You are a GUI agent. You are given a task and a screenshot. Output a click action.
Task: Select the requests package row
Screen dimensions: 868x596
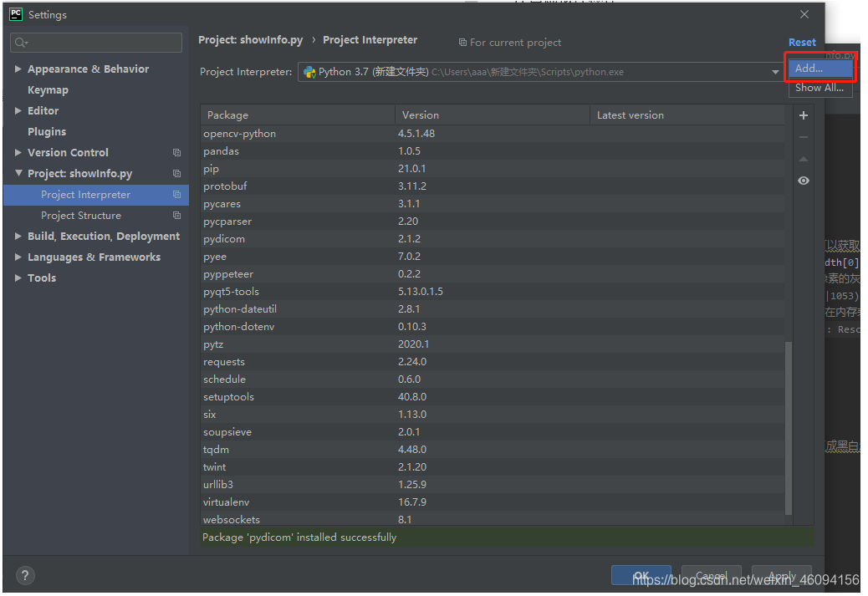click(x=493, y=362)
